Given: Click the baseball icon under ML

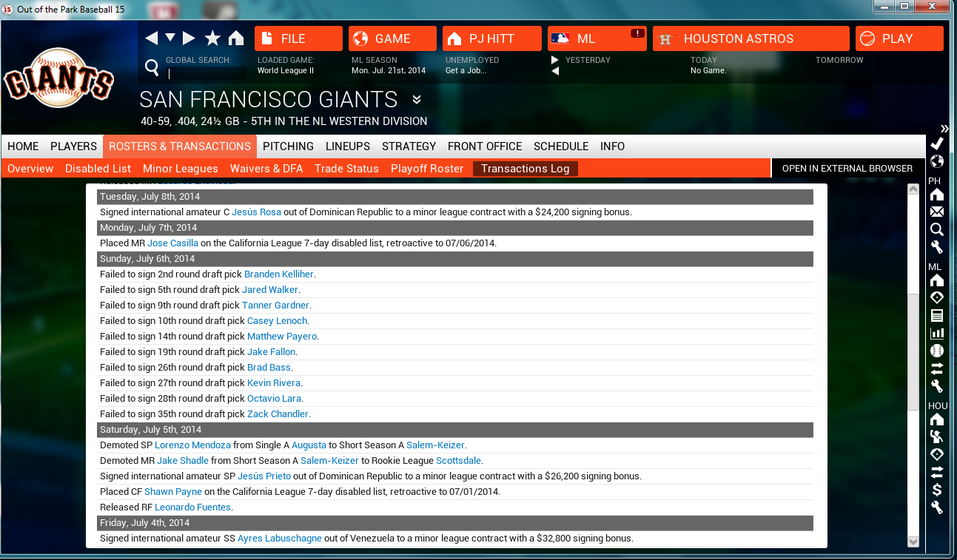Looking at the screenshot, I should point(936,351).
